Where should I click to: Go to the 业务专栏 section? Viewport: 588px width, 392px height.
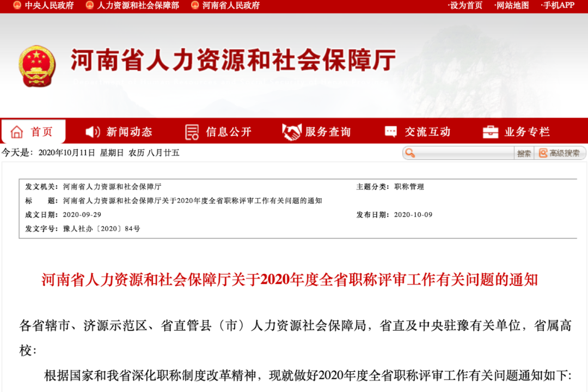coord(526,132)
